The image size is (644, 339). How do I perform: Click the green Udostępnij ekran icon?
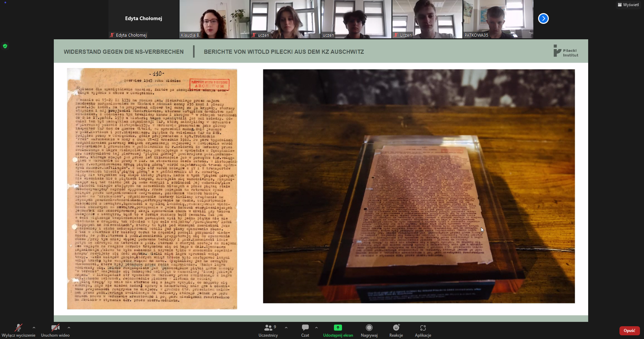(338, 328)
